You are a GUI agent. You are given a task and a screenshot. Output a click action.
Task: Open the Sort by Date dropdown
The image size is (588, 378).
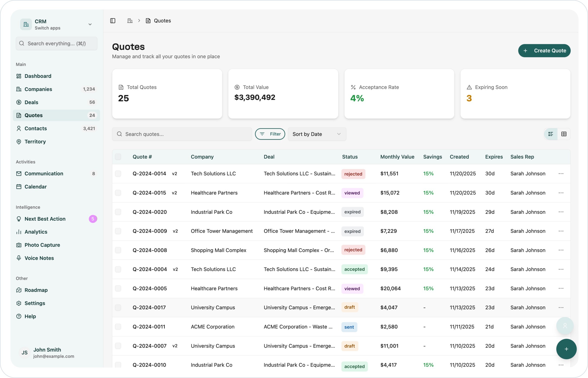(x=317, y=134)
